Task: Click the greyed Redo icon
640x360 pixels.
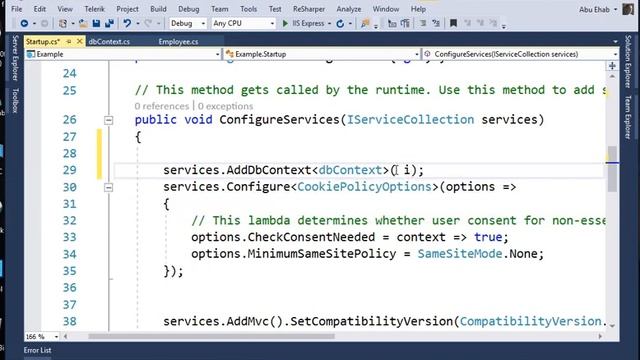Action: pos(148,24)
